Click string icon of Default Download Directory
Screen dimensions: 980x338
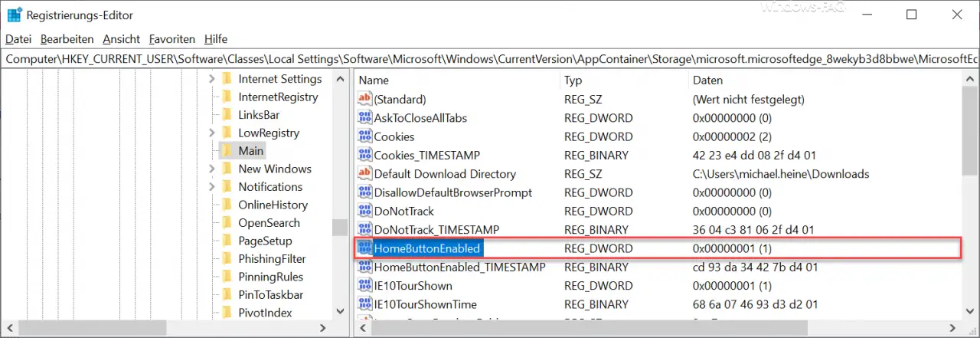pyautogui.click(x=365, y=174)
